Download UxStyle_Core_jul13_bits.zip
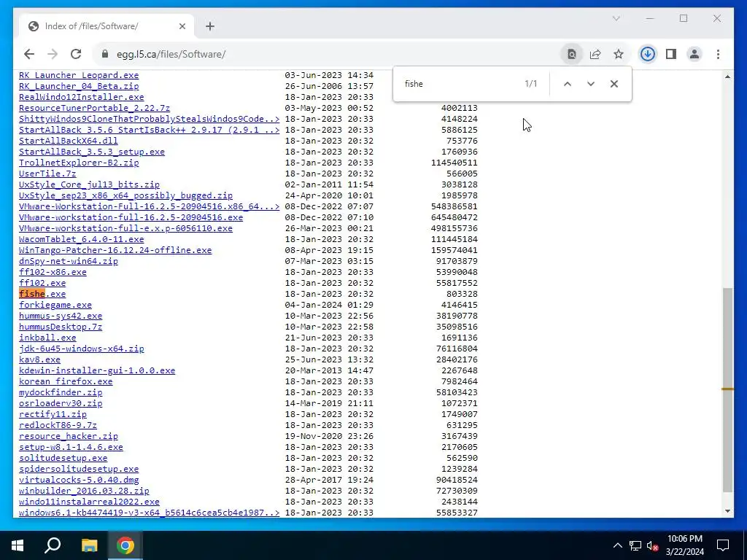Viewport: 747px width, 560px height. [90, 184]
